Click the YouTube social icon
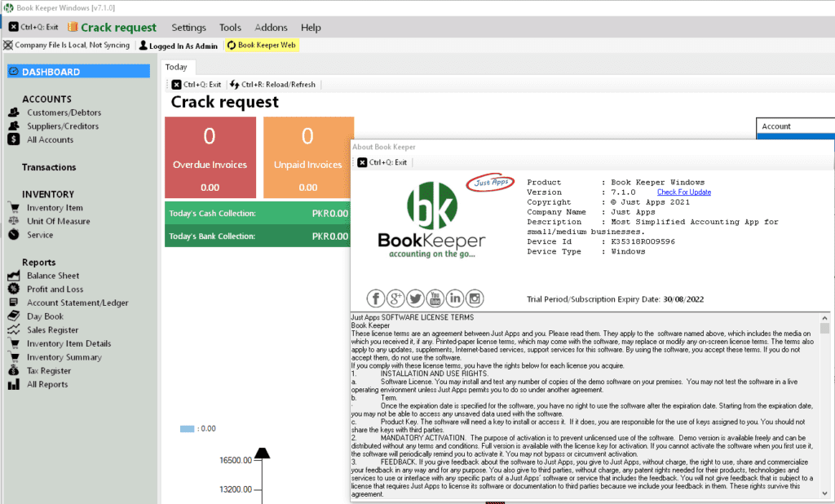The height and width of the screenshot is (504, 835). click(x=435, y=298)
